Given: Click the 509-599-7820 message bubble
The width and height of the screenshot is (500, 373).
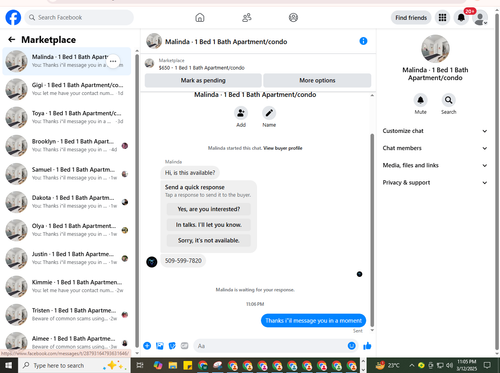Looking at the screenshot, I should [x=183, y=261].
